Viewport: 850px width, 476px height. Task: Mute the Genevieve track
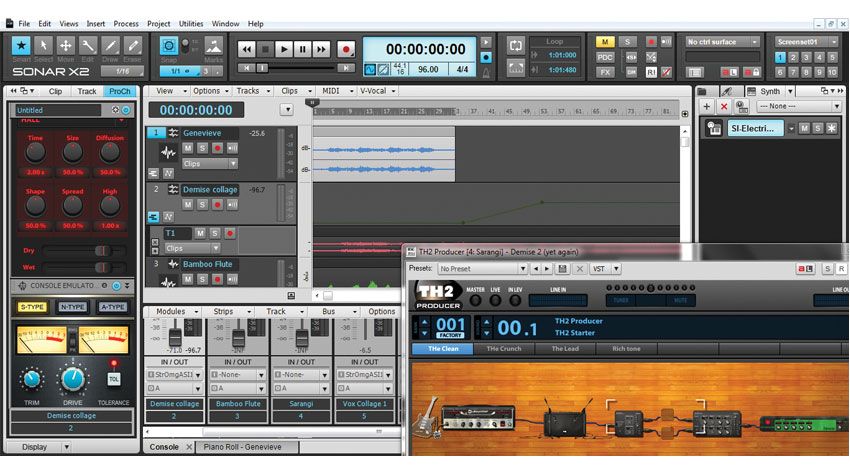click(x=187, y=148)
